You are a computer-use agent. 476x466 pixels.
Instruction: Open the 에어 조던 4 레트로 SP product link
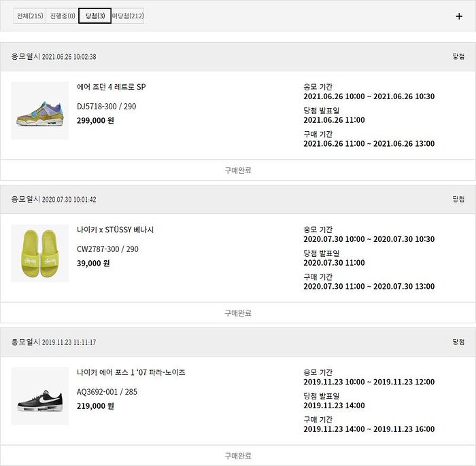(x=112, y=87)
